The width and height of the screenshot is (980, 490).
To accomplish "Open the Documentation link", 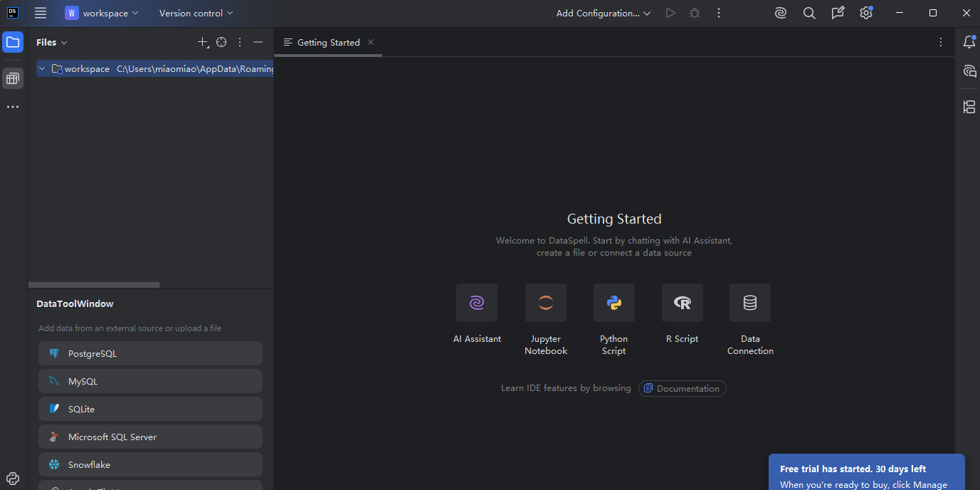I will pos(682,388).
